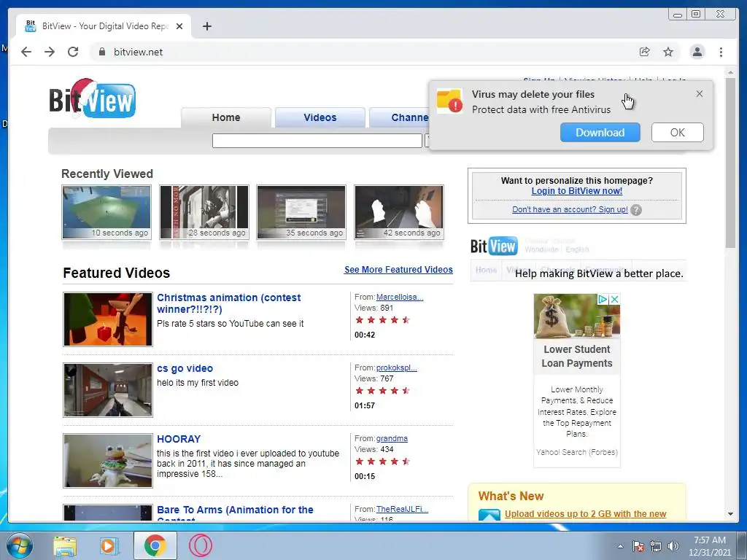Follow the See More Featured Videos link
Viewport: 747px width, 560px height.
(398, 270)
